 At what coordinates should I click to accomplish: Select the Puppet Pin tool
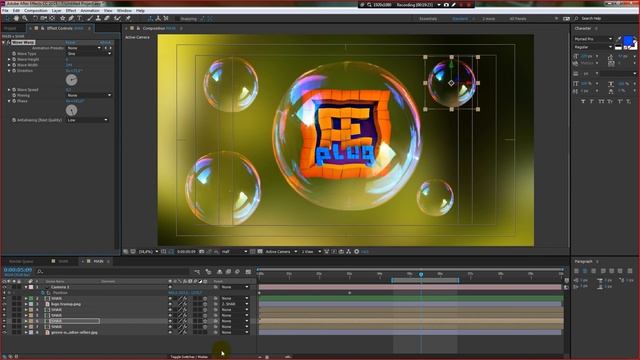[128, 18]
